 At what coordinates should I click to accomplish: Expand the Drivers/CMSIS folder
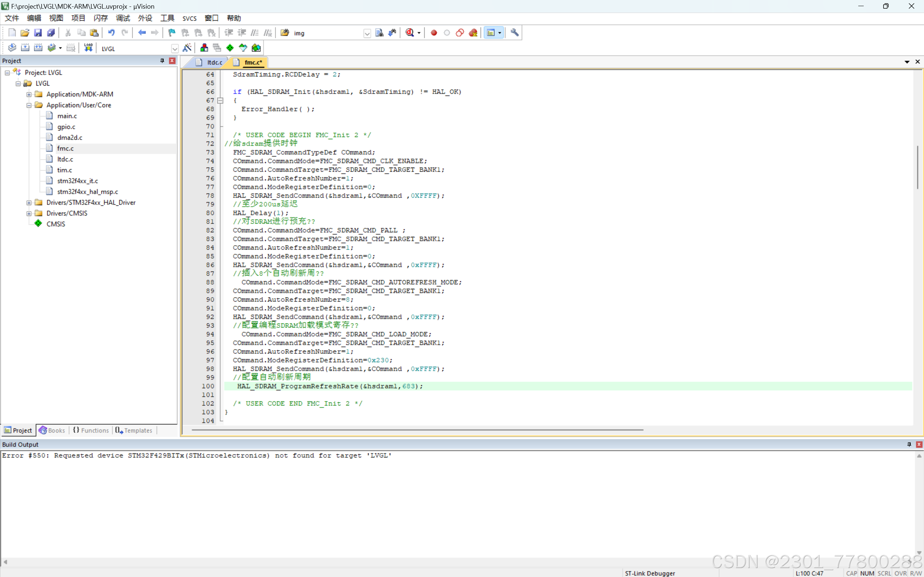[29, 213]
